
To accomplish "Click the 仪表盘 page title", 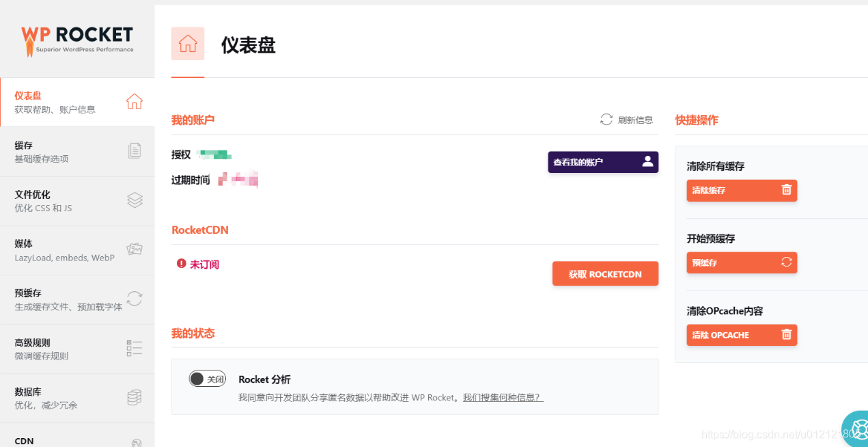I will [x=248, y=45].
